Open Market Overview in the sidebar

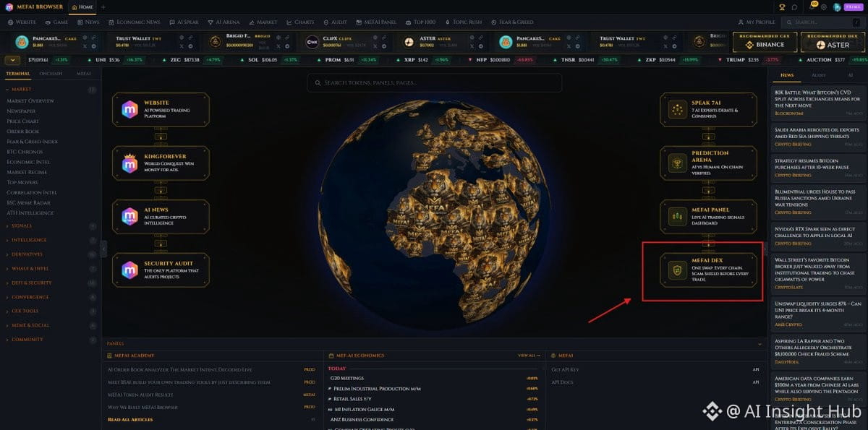[30, 100]
